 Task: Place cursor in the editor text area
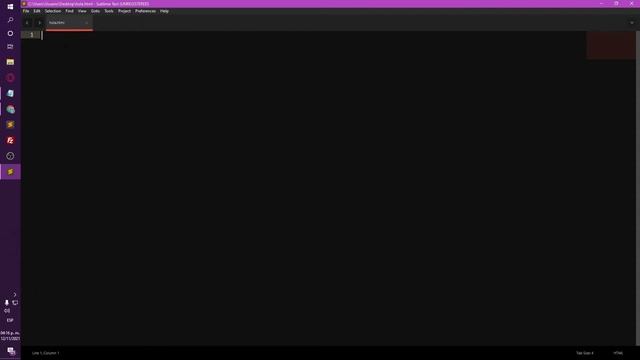click(x=313, y=188)
